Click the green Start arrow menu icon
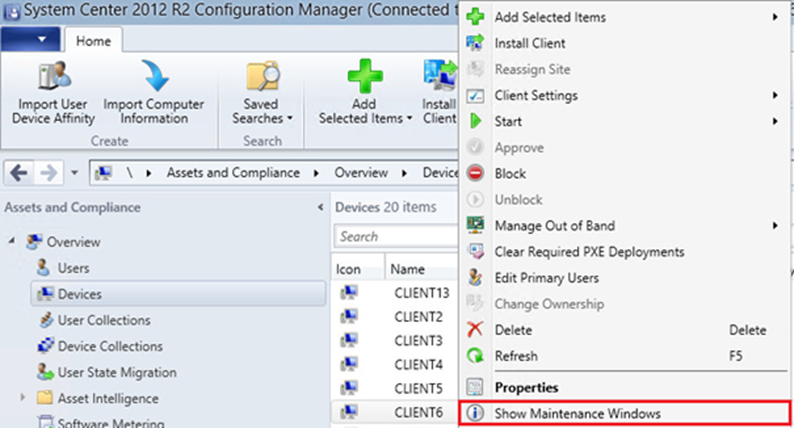Screen dimensions: 794x428 point(475,121)
